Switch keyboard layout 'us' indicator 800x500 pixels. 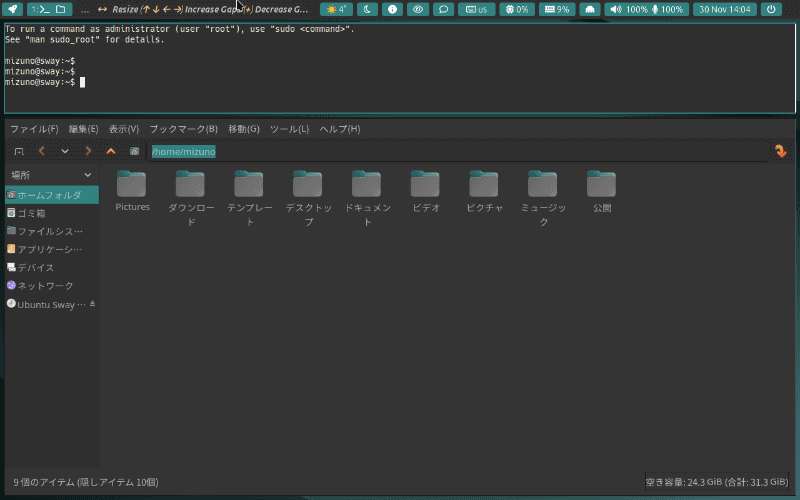pyautogui.click(x=477, y=9)
